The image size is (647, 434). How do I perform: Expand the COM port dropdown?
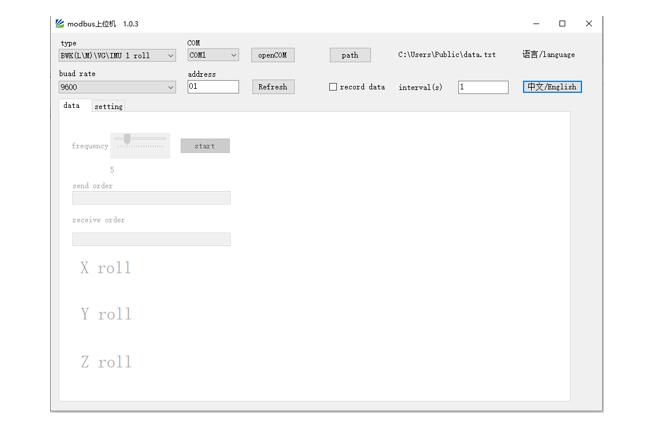coord(213,55)
